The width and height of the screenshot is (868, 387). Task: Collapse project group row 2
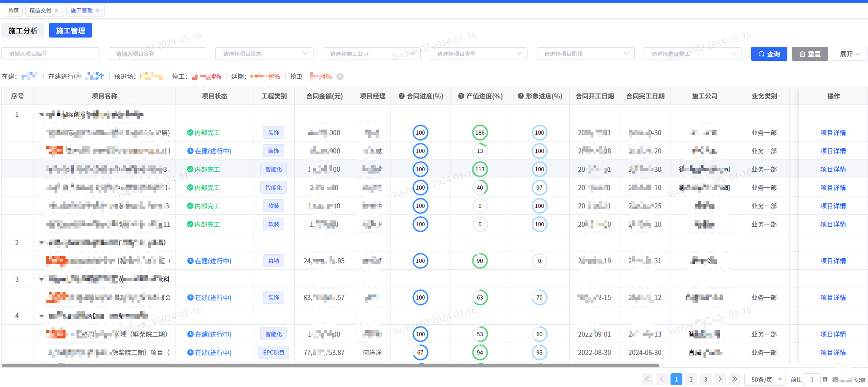(41, 243)
